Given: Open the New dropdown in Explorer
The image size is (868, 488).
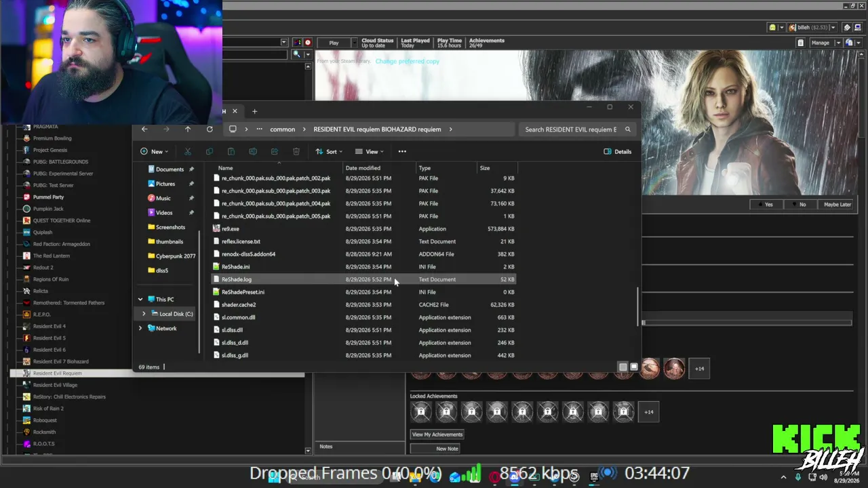Looking at the screenshot, I should click(154, 152).
